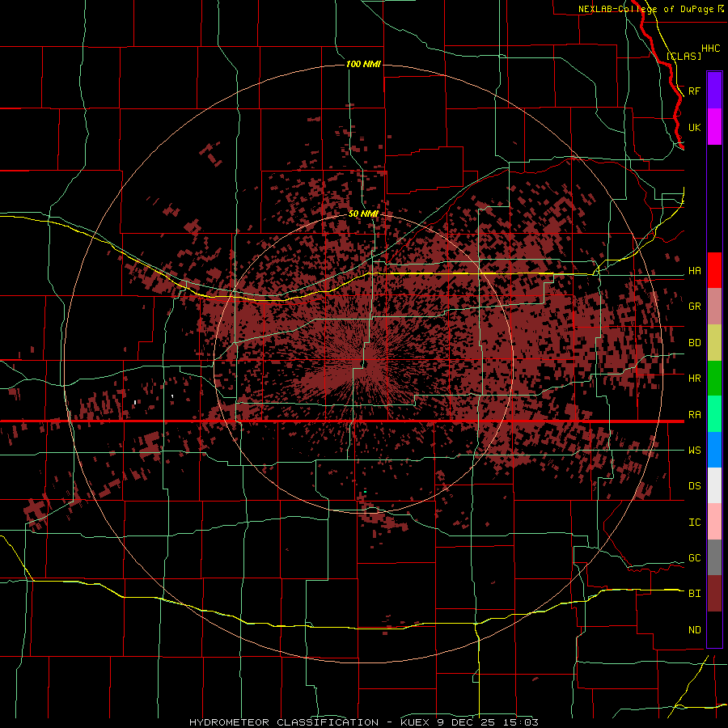This screenshot has width=728, height=728.
Task: Click the WS blue legend swatch
Action: (x=714, y=450)
